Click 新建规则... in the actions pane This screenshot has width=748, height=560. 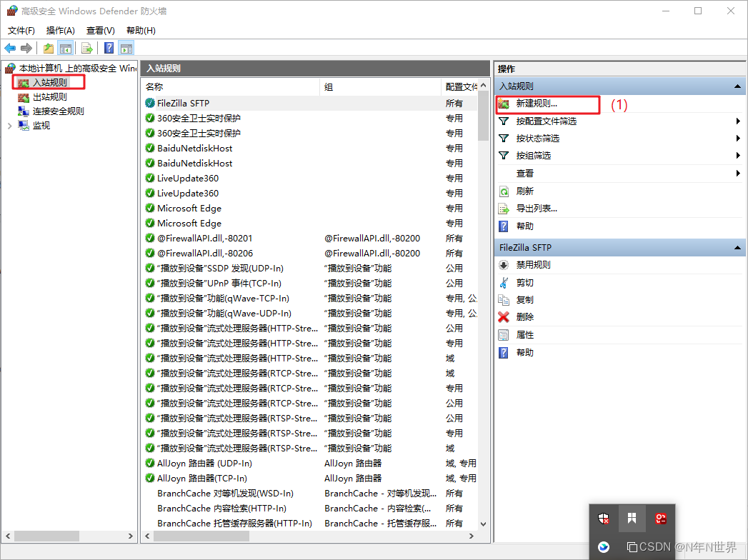(537, 104)
